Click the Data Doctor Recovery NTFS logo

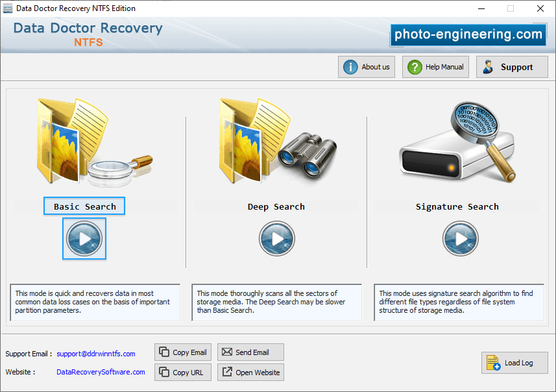pos(88,34)
